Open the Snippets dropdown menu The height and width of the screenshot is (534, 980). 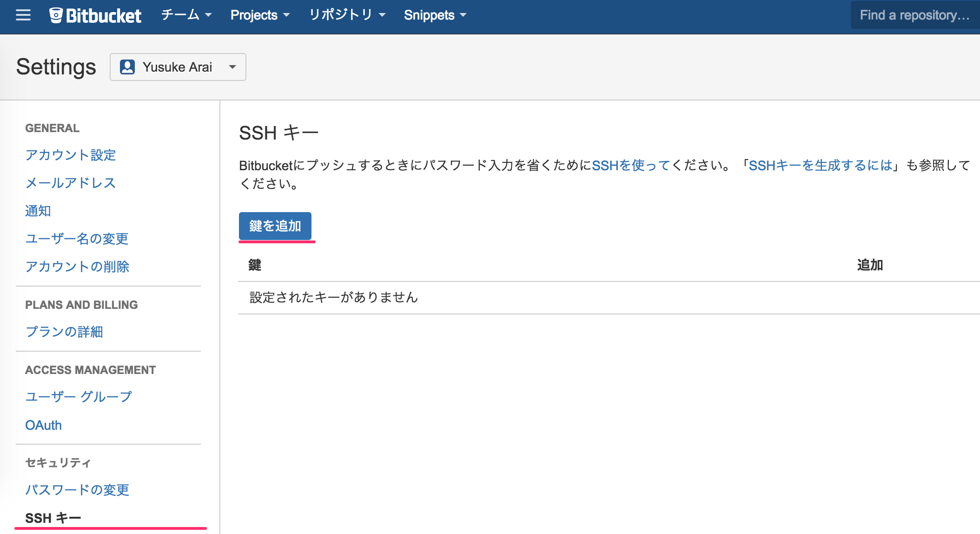pyautogui.click(x=435, y=15)
